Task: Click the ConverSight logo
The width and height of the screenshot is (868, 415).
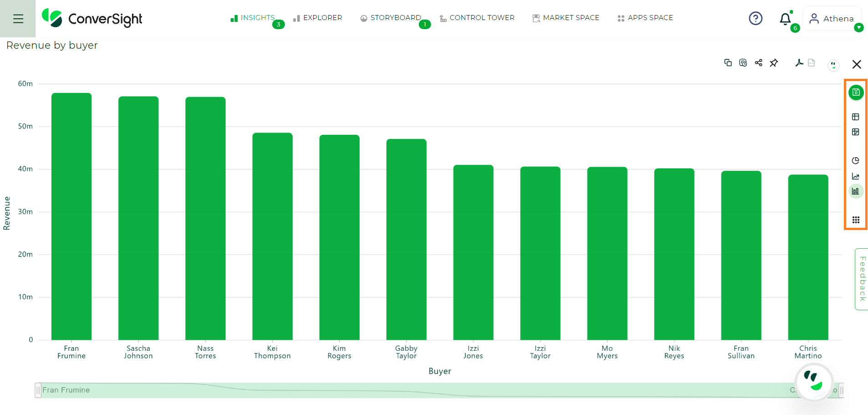Action: pos(92,18)
